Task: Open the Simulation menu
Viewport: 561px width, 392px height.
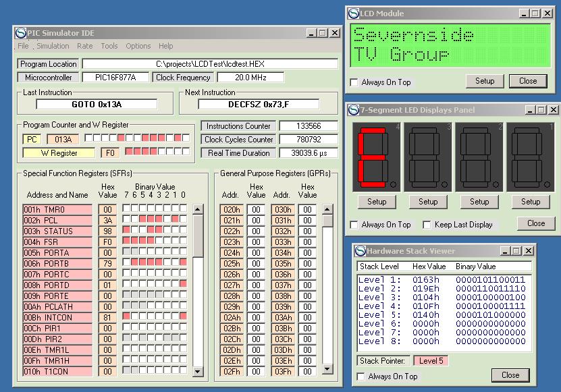Action: pos(53,46)
